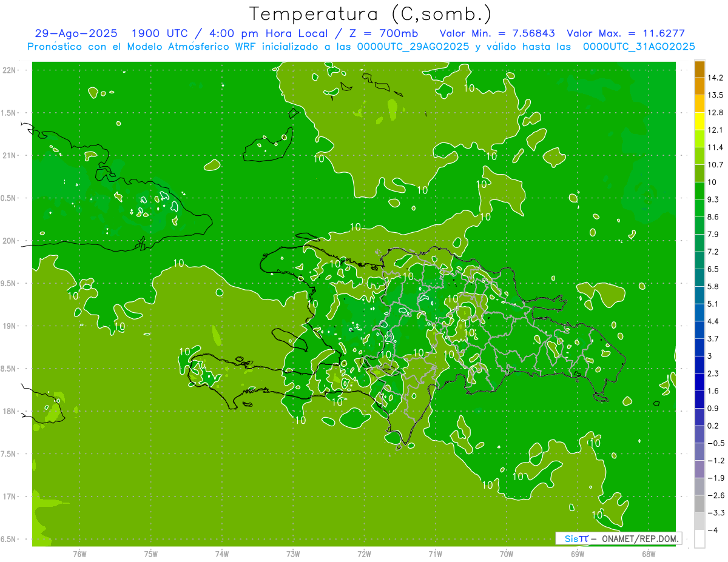
Task: Click the white swatch below -4 in legend
Action: pos(699,539)
